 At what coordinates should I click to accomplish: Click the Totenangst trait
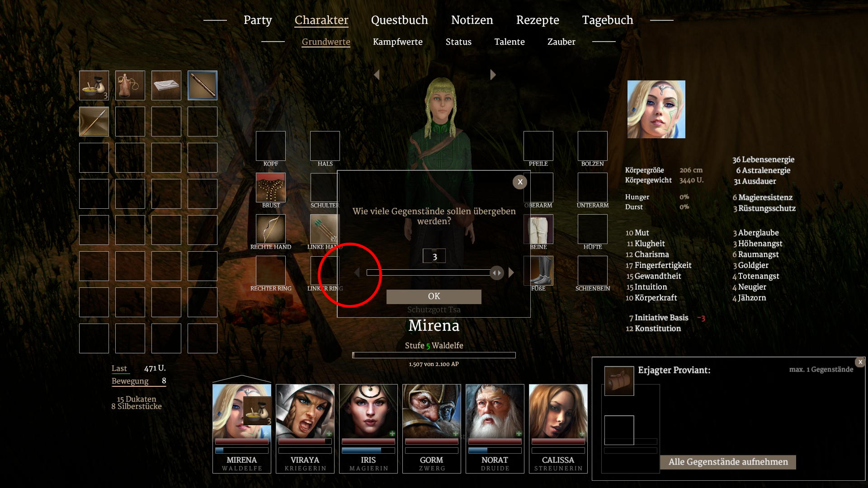tap(755, 276)
